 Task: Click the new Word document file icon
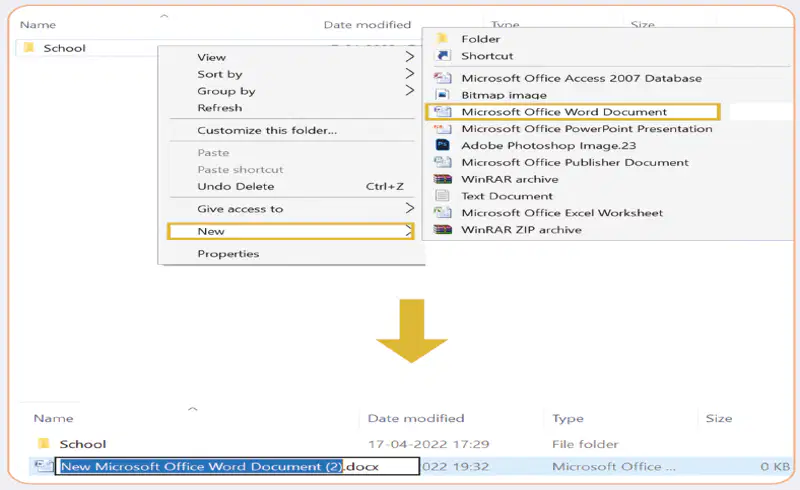(x=44, y=466)
